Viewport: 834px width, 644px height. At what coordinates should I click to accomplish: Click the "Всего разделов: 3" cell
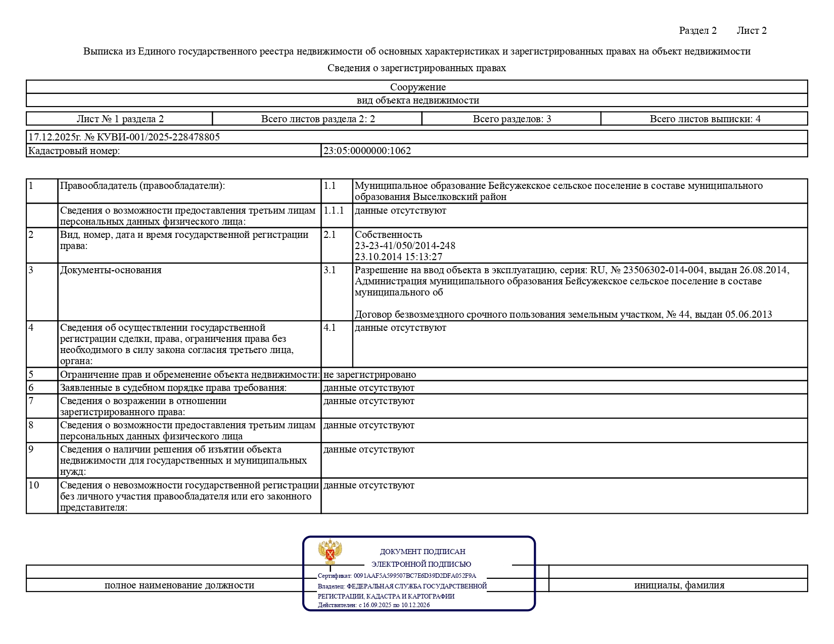[x=512, y=119]
